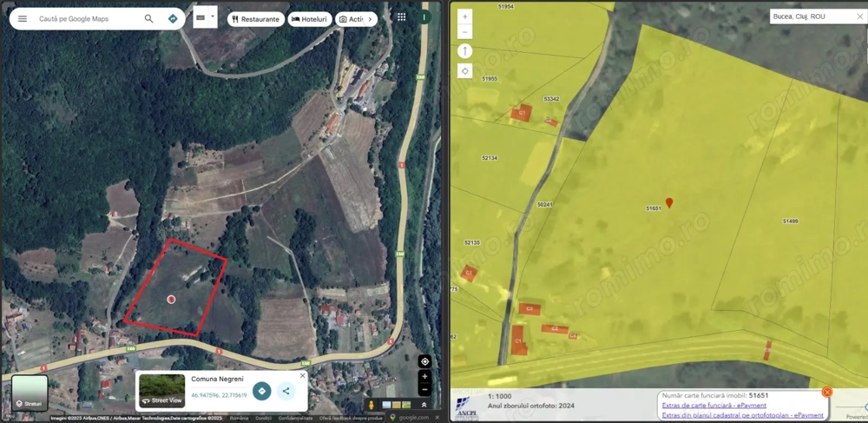Toggle the Straturi layers switcher
868x423 pixels.
[x=30, y=393]
